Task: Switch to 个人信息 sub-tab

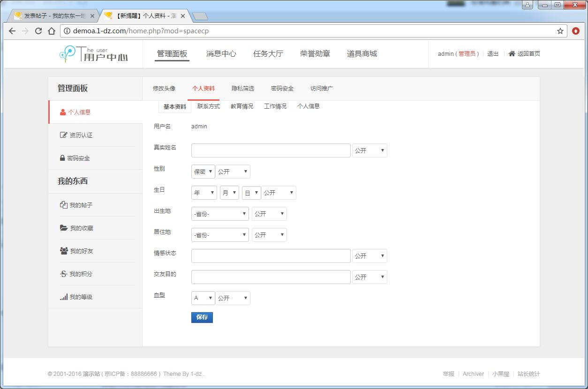Action: coord(309,106)
